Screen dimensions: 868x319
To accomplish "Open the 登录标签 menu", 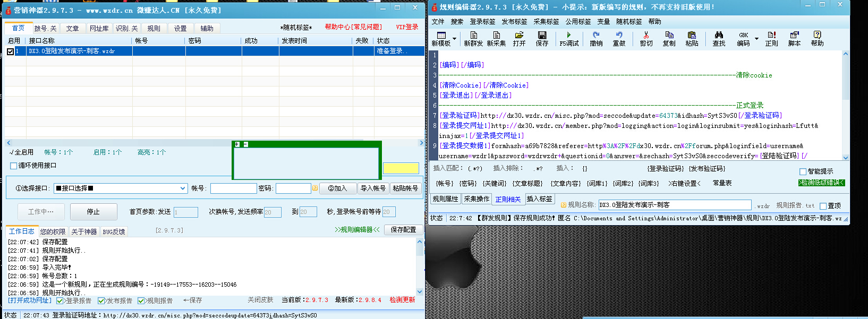I will (x=482, y=22).
